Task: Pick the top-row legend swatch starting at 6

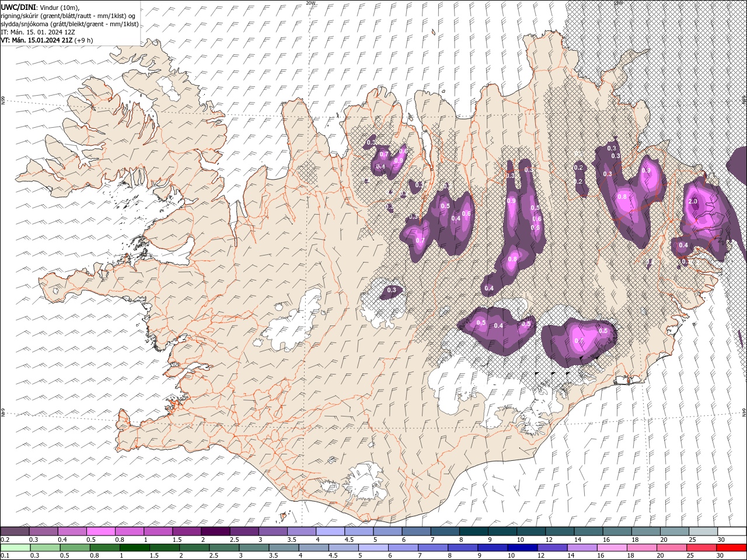Action: point(416,531)
